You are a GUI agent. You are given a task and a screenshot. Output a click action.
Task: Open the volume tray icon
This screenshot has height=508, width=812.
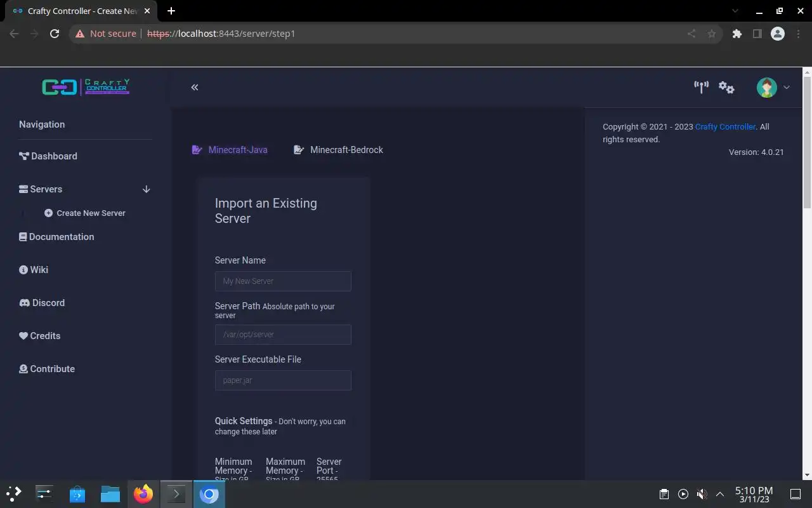click(702, 494)
